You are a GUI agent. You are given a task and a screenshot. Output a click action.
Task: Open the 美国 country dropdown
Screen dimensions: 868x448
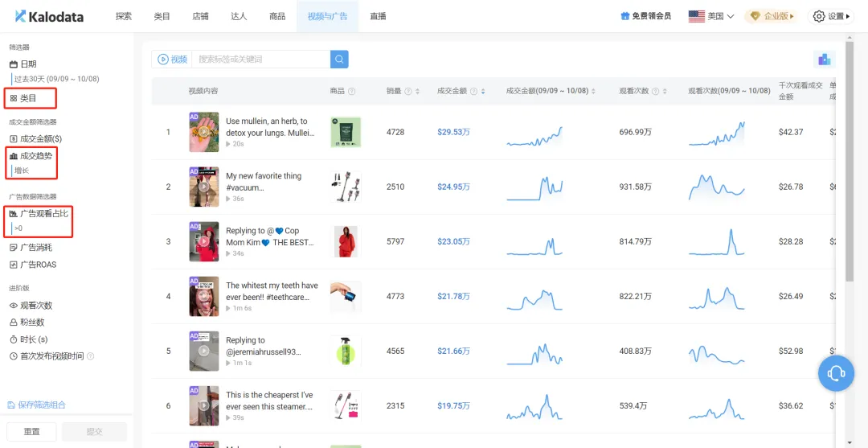(x=711, y=16)
